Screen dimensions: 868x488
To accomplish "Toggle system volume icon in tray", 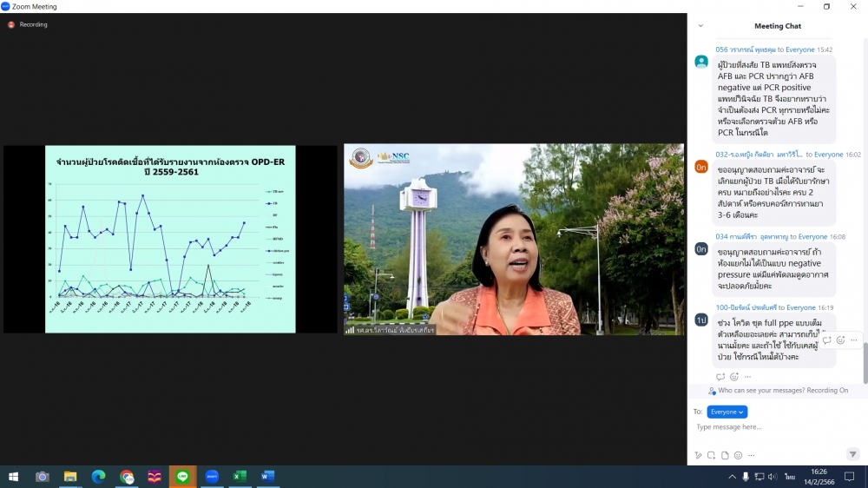I will (773, 477).
